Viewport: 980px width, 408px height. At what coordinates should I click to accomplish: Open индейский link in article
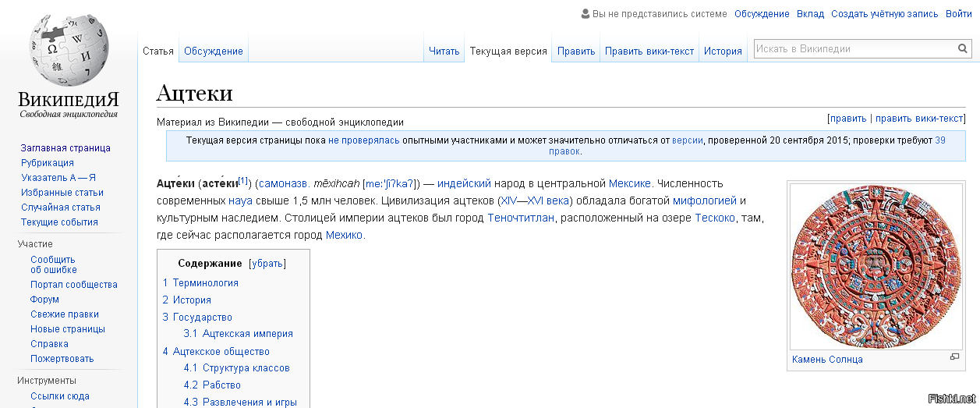tap(464, 184)
